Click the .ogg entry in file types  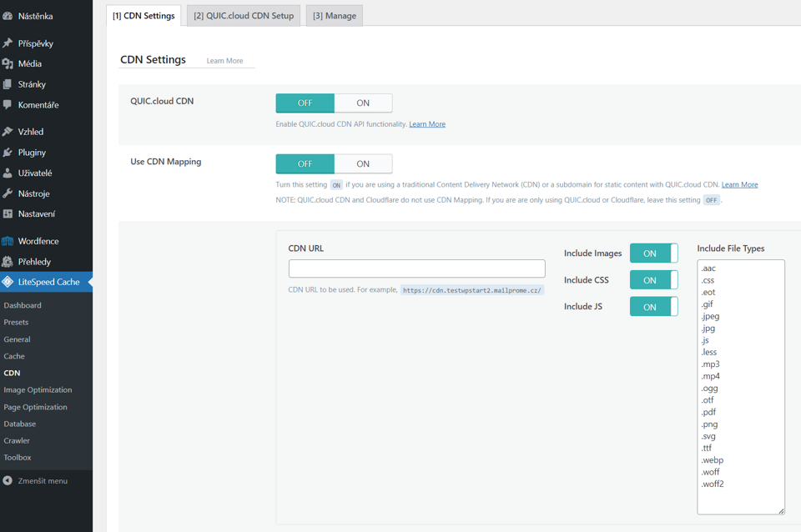[x=709, y=388]
